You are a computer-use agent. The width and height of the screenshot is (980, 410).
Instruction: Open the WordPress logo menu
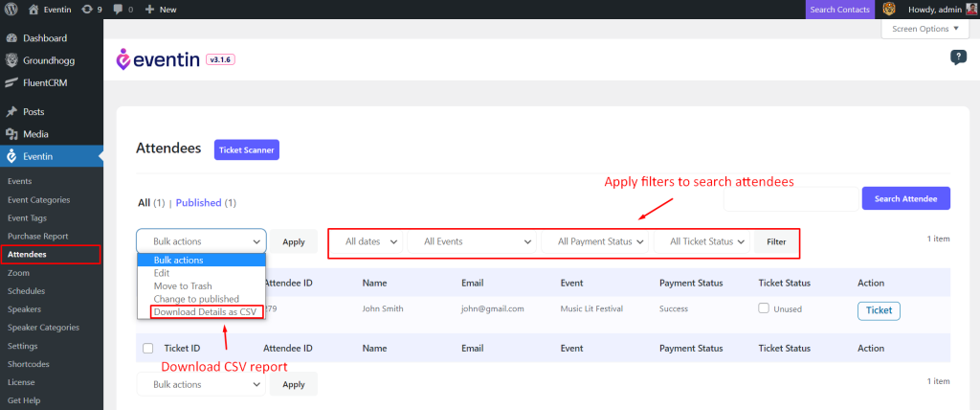point(11,10)
